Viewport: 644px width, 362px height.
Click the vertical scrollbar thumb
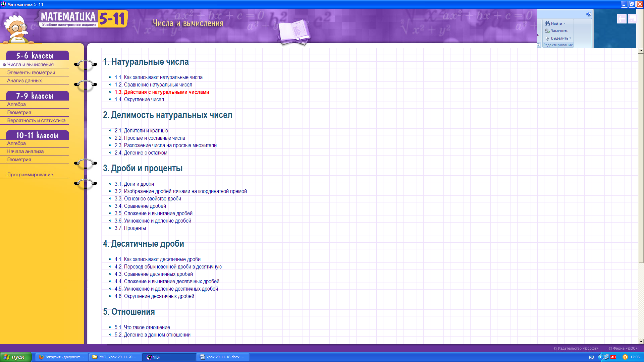point(641,158)
